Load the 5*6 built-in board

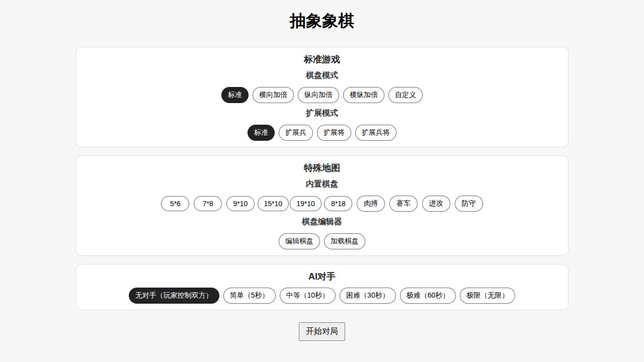[175, 204]
